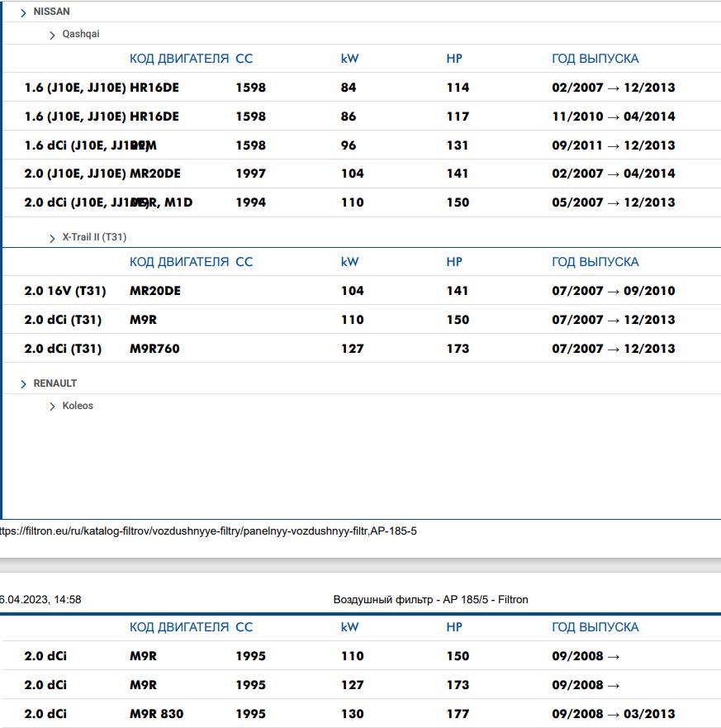The height and width of the screenshot is (728, 721).
Task: Click the 16.04.2023, 14:58 timestamp
Action: tap(40, 599)
